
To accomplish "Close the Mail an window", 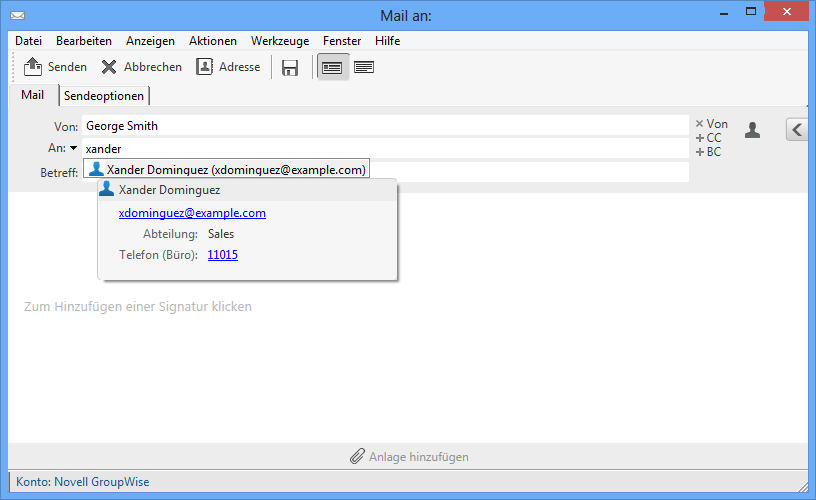I will click(786, 11).
